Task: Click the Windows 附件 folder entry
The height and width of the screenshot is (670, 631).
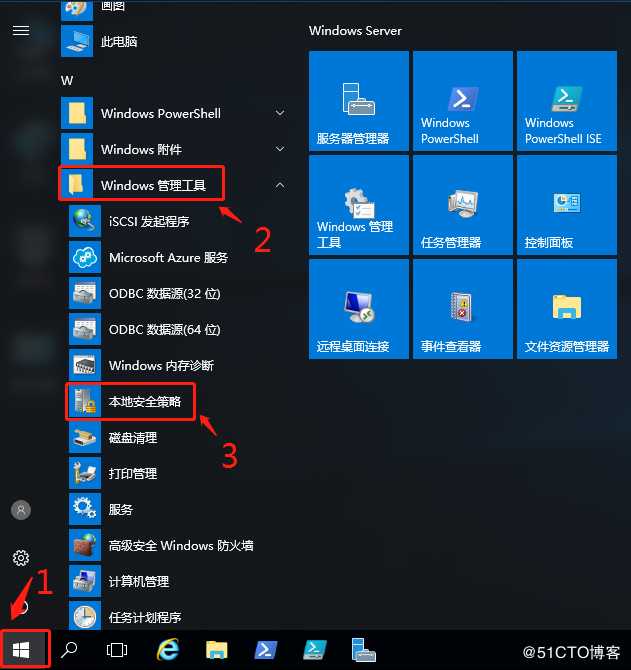Action: click(x=176, y=149)
